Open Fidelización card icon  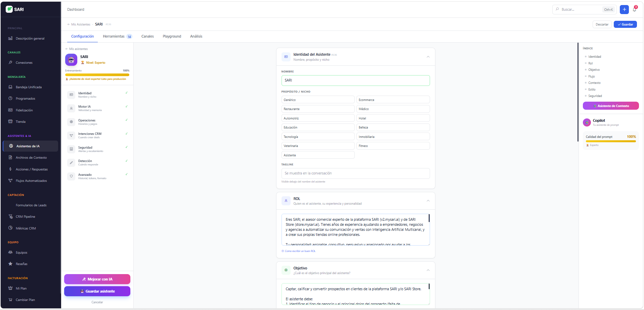tap(10, 110)
